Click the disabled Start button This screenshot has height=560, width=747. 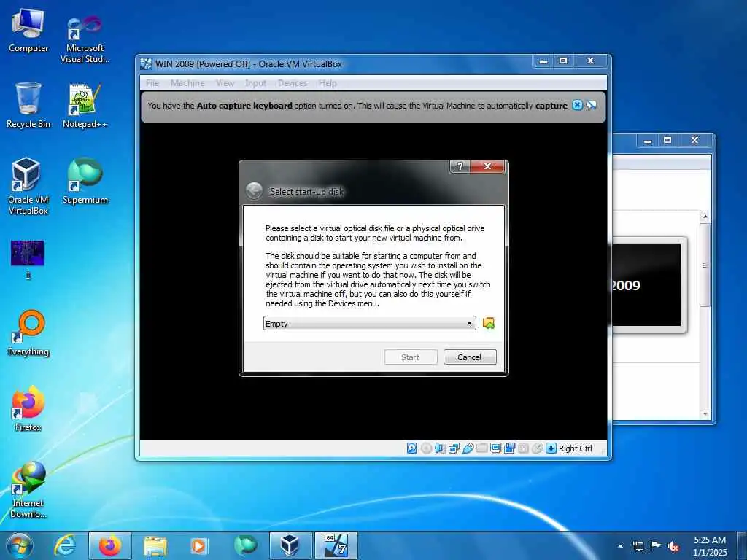(411, 357)
